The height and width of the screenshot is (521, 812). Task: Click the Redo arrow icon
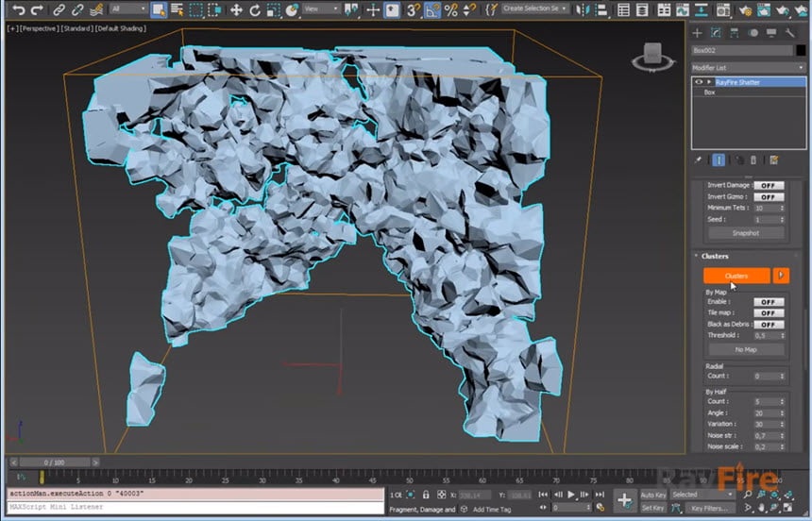pyautogui.click(x=37, y=9)
